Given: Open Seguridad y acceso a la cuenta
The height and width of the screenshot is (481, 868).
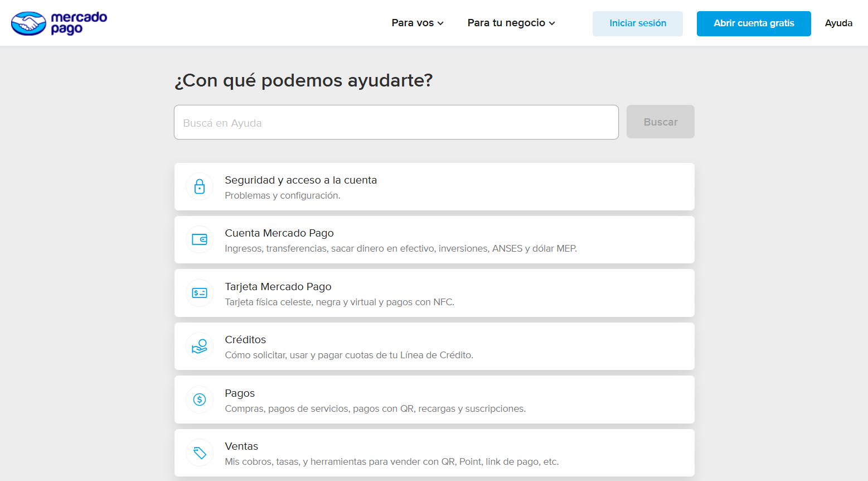Looking at the screenshot, I should point(434,187).
